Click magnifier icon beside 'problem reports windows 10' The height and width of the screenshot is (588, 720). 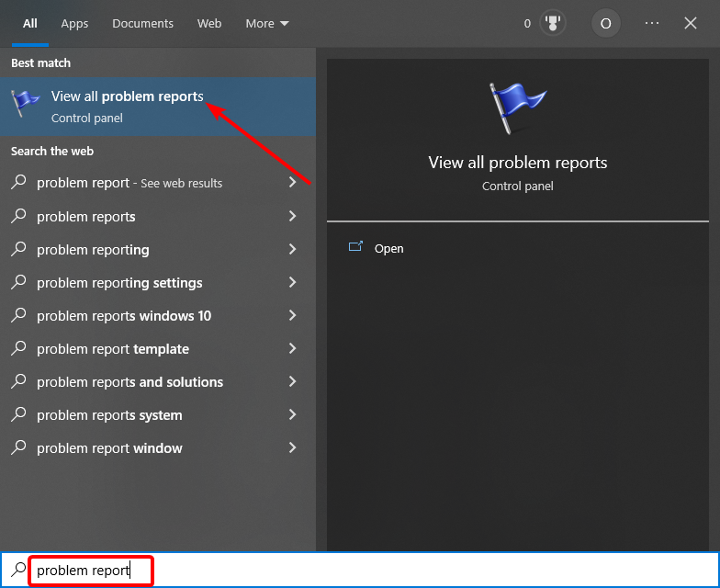click(x=18, y=314)
